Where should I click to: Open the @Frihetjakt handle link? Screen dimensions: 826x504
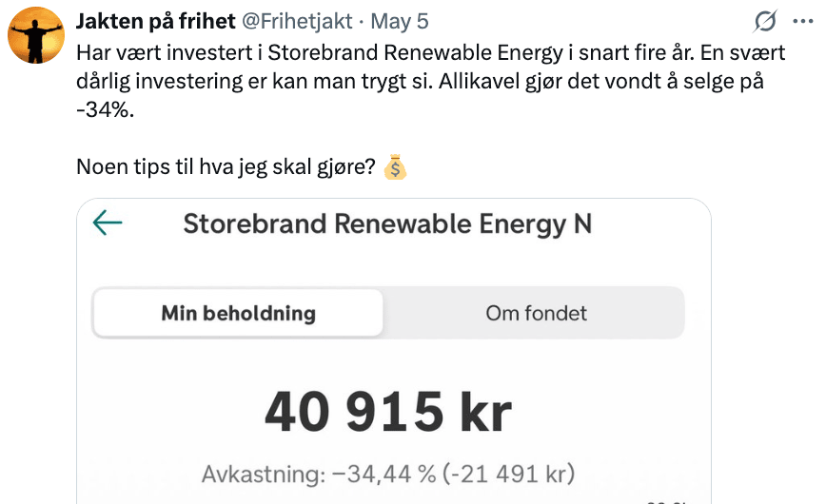297,21
